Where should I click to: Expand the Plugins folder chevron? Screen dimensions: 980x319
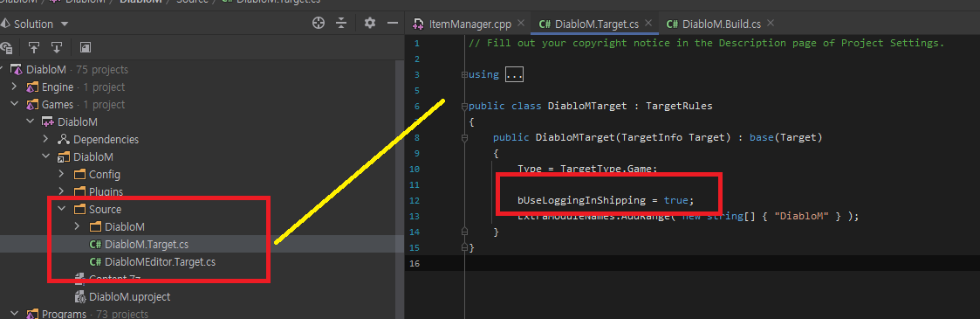(x=61, y=191)
